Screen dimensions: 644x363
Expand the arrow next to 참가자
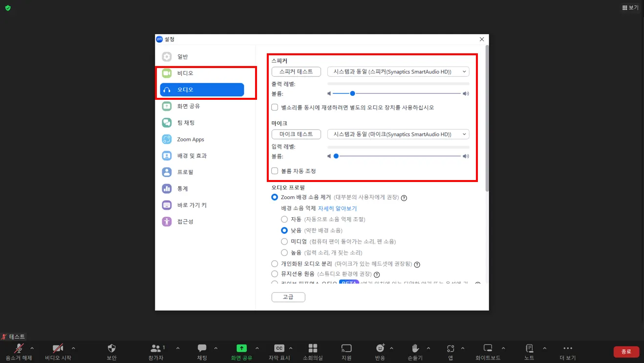pyautogui.click(x=178, y=348)
